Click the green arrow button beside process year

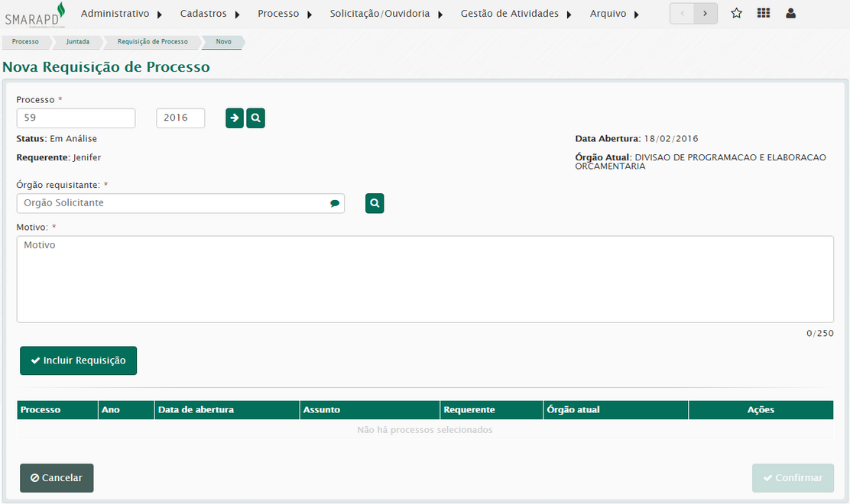tap(235, 118)
